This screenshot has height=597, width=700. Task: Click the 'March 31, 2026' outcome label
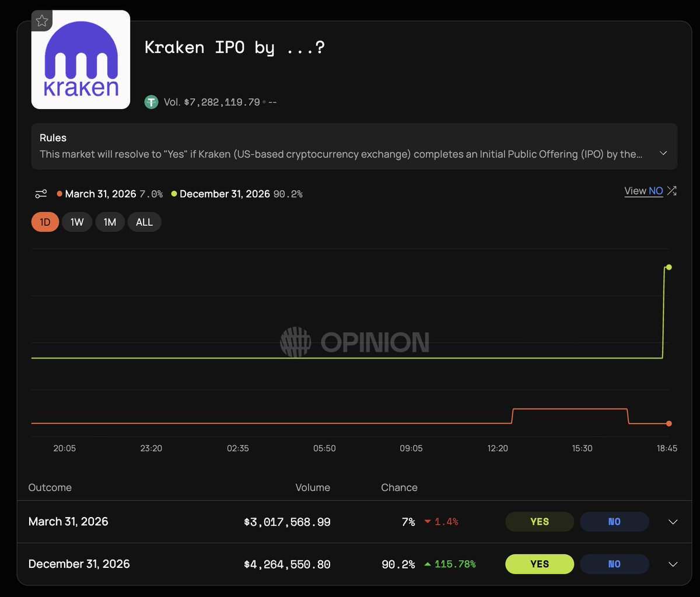point(68,522)
